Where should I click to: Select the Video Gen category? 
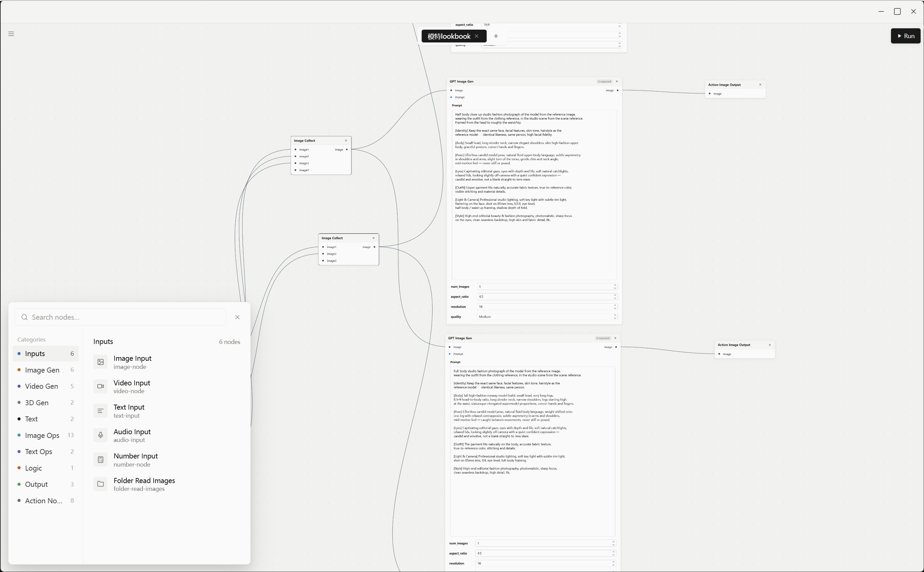click(x=45, y=386)
